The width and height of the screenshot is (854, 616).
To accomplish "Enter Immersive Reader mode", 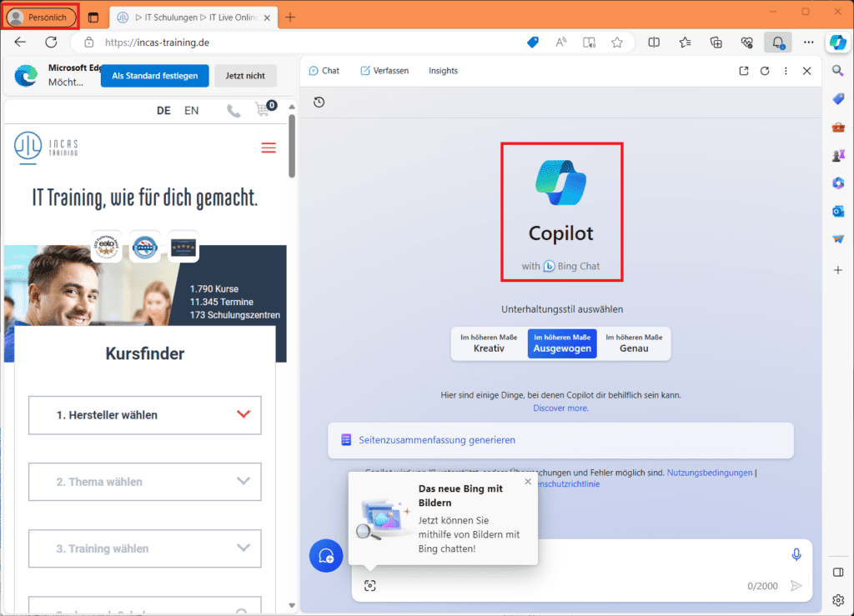I will click(589, 42).
